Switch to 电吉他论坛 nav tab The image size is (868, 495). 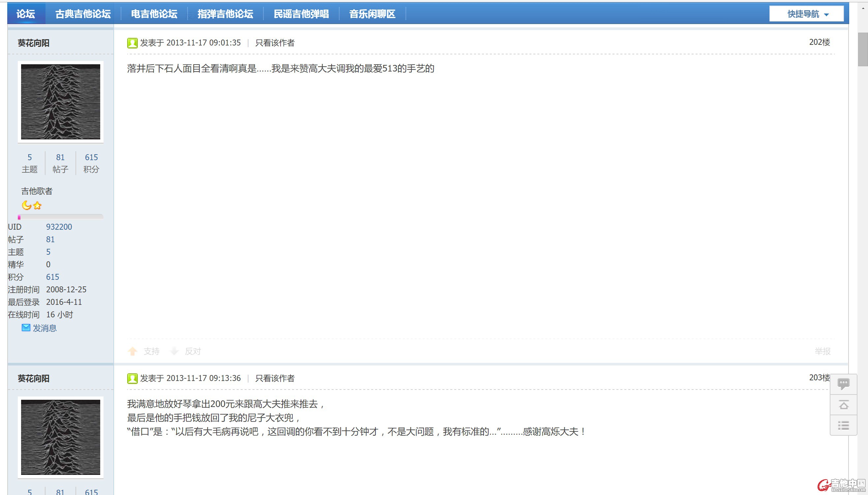[154, 14]
